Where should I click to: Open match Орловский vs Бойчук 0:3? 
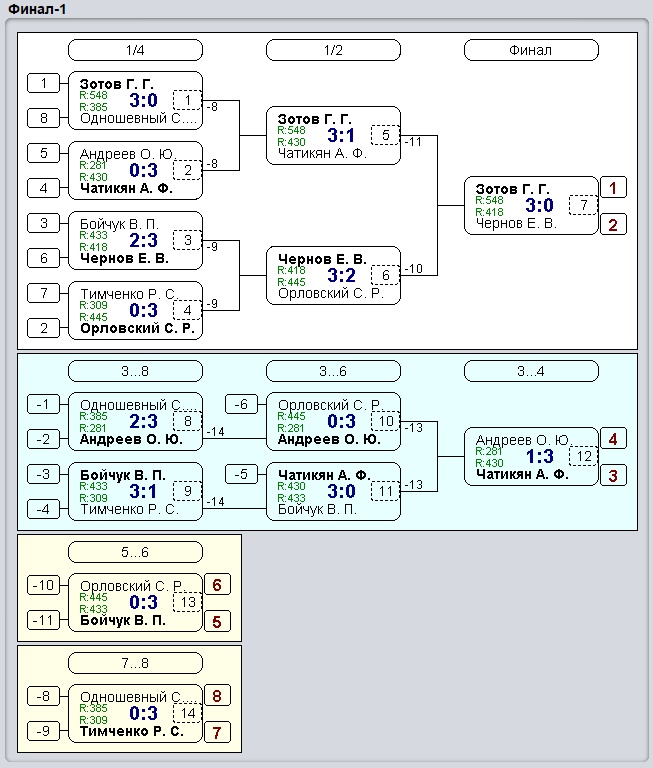pos(135,602)
